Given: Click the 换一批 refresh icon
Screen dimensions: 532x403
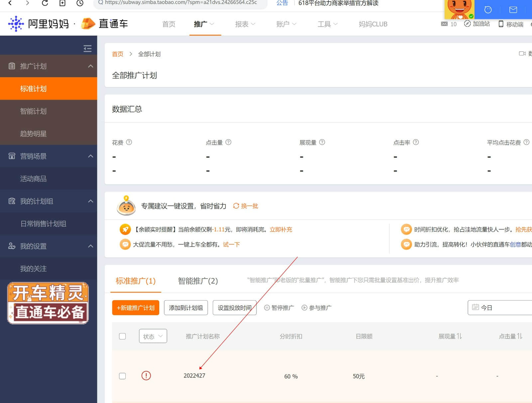Looking at the screenshot, I should [x=236, y=206].
